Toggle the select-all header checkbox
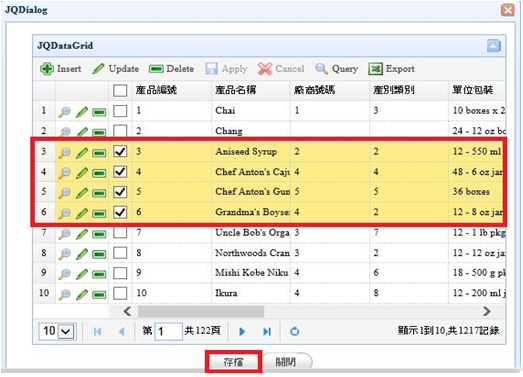The height and width of the screenshot is (377, 523). click(x=120, y=90)
